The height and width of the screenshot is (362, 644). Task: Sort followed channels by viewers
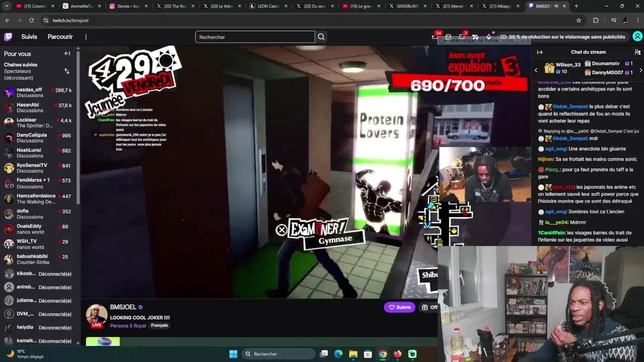[x=67, y=71]
